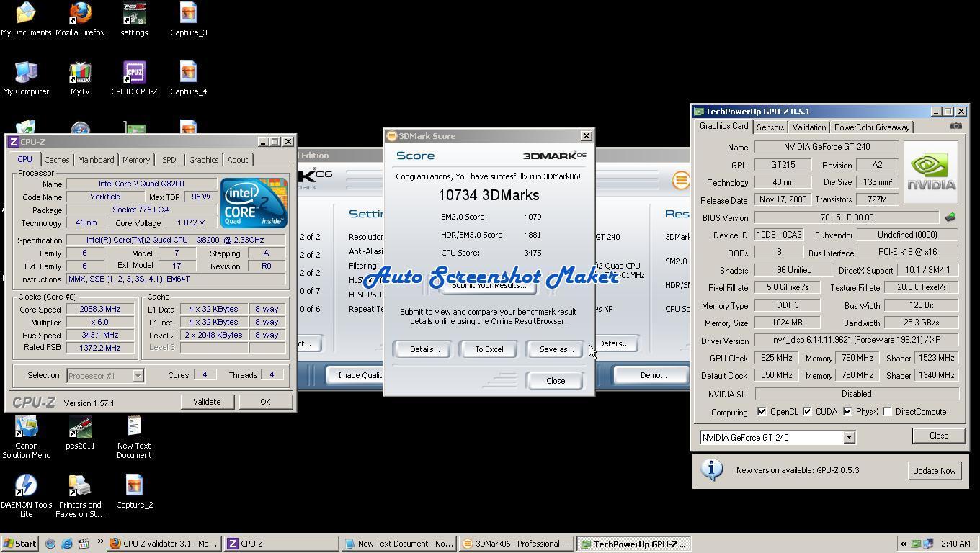Click OK button in CPU-Z
This screenshot has height=553, width=980.
pos(265,402)
